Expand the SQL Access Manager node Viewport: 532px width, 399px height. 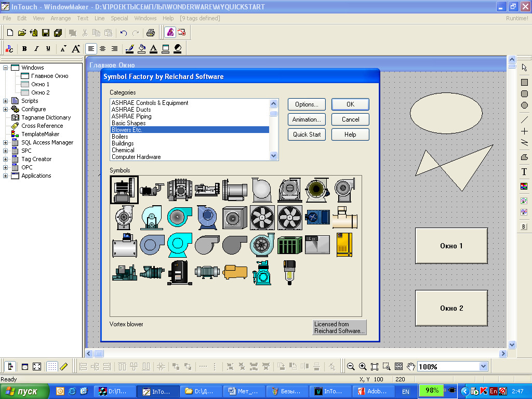point(5,142)
